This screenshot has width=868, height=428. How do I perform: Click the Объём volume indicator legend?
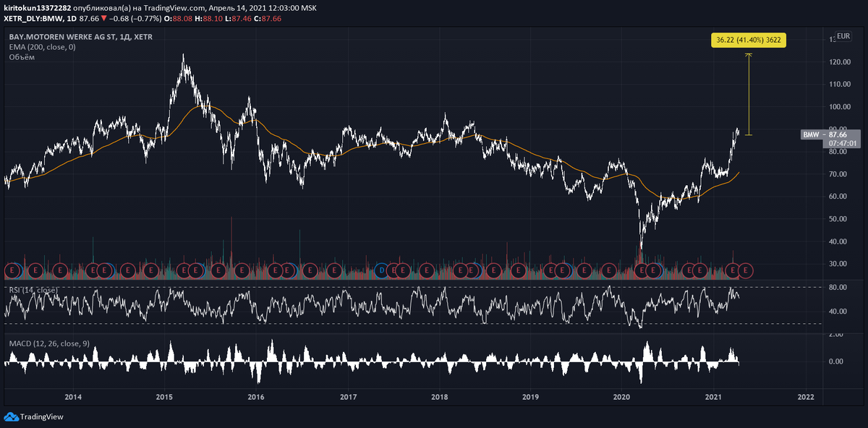pyautogui.click(x=22, y=56)
